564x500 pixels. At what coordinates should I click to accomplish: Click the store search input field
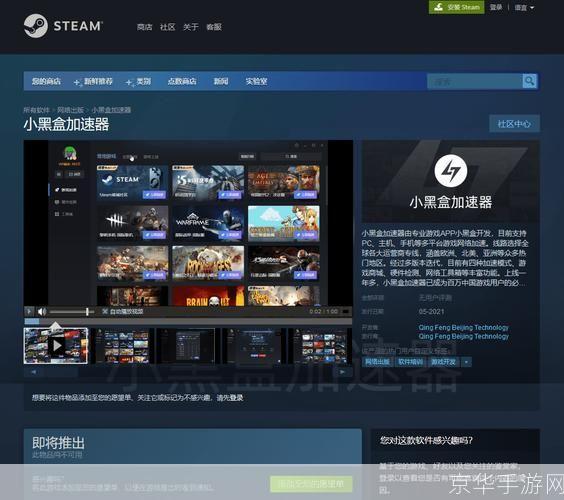pos(475,81)
